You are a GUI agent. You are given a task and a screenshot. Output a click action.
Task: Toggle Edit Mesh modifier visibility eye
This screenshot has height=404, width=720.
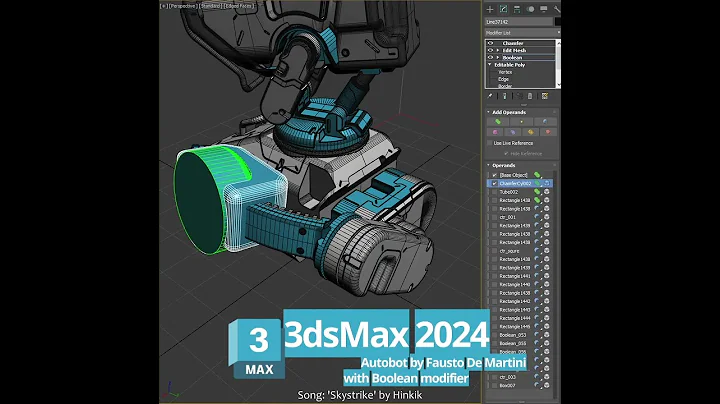490,50
